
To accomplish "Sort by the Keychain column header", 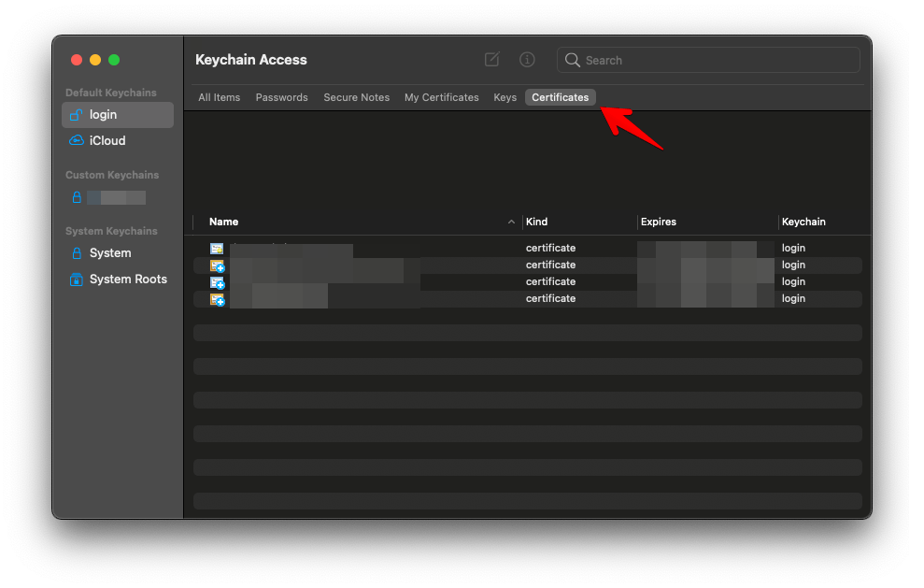I will click(x=803, y=222).
